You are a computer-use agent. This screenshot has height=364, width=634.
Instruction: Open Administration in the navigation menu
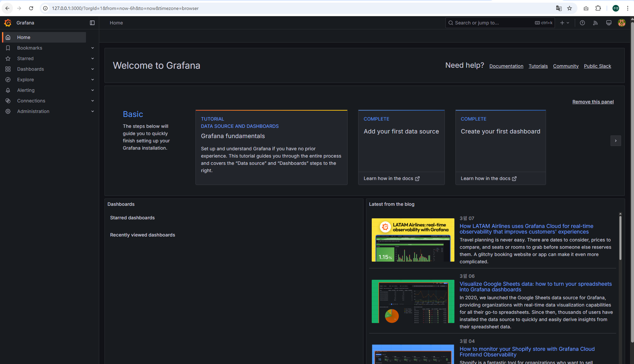[x=33, y=111]
